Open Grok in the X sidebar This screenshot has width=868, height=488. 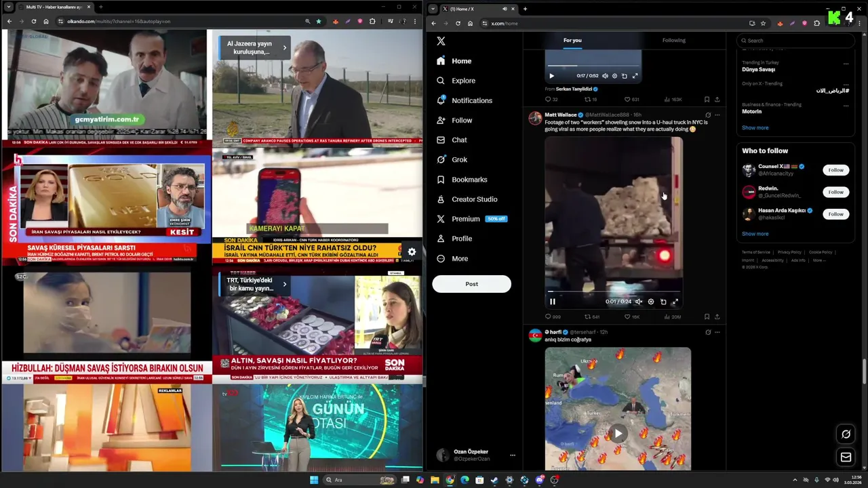tap(452, 159)
